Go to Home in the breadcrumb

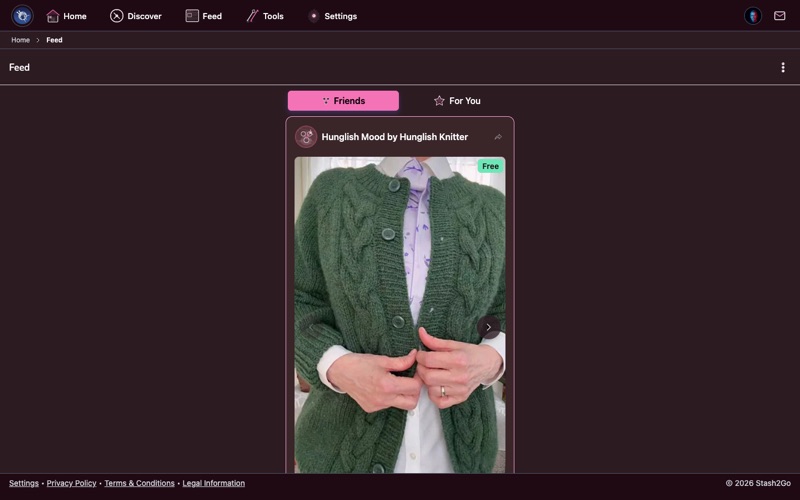pyautogui.click(x=20, y=40)
